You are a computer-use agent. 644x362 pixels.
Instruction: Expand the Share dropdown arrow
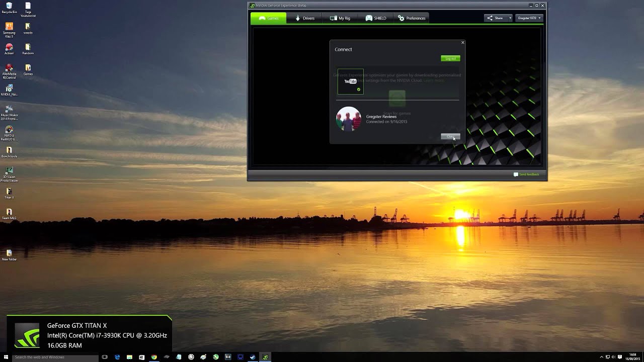click(510, 18)
